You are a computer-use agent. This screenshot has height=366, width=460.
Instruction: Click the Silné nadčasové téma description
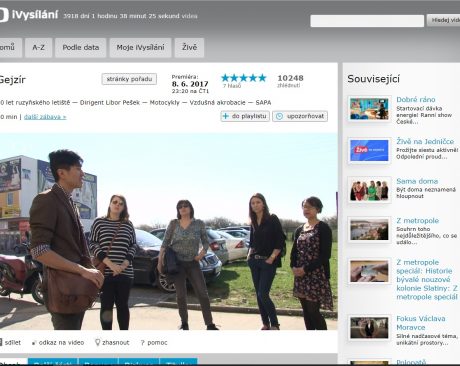click(x=427, y=339)
